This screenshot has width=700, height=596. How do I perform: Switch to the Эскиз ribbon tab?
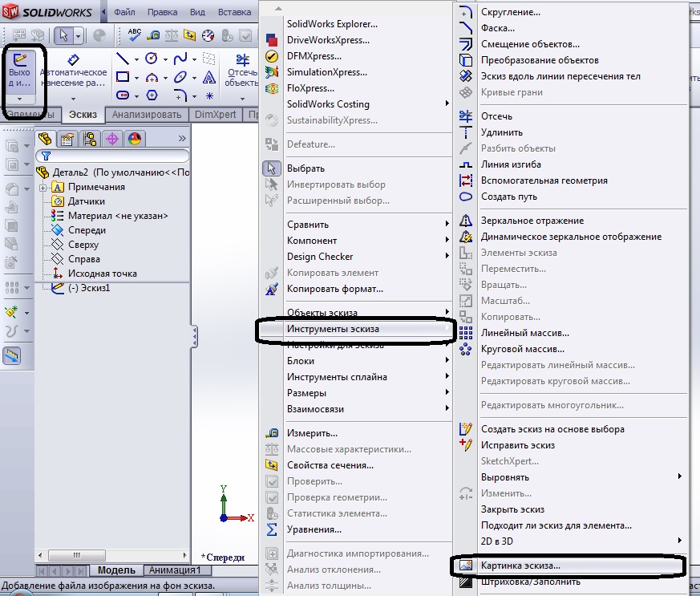83,115
